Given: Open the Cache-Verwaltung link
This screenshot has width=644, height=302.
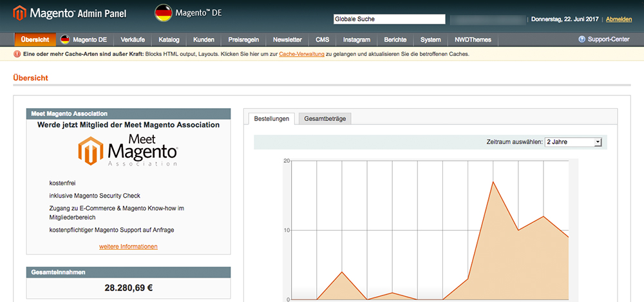Looking at the screenshot, I should 302,54.
